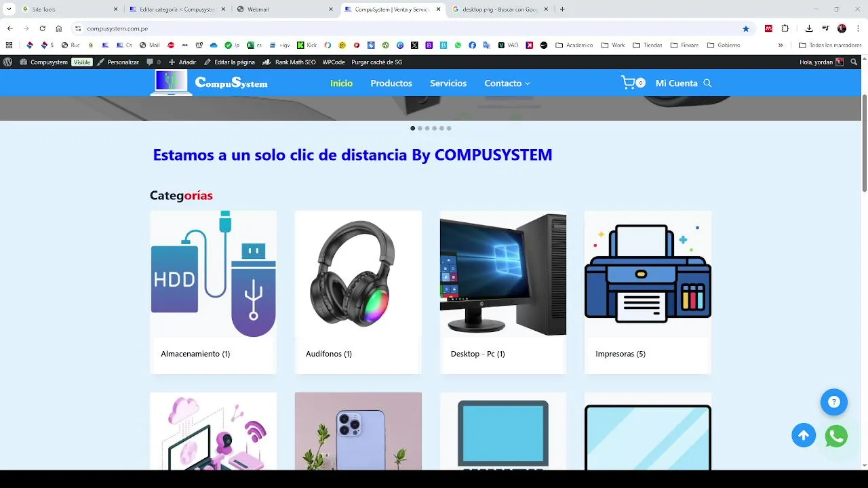Open Servicios in site menu
868x488 pixels.
click(448, 83)
